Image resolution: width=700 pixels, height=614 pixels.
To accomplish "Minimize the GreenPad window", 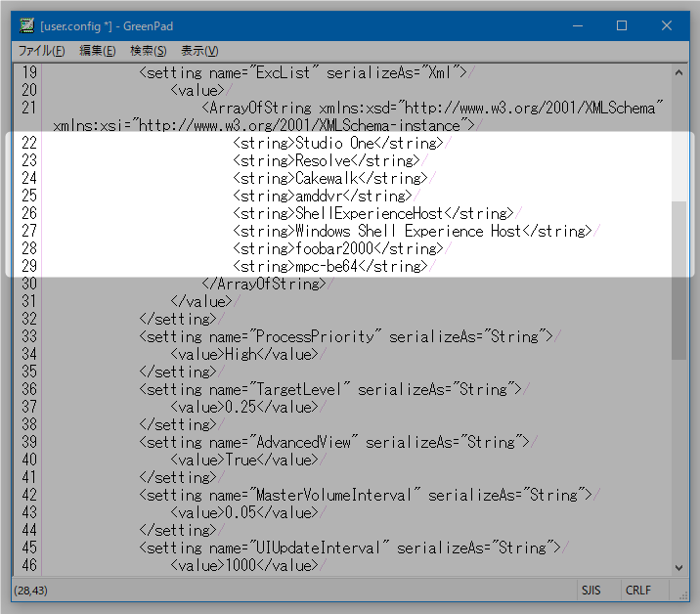I will (578, 25).
